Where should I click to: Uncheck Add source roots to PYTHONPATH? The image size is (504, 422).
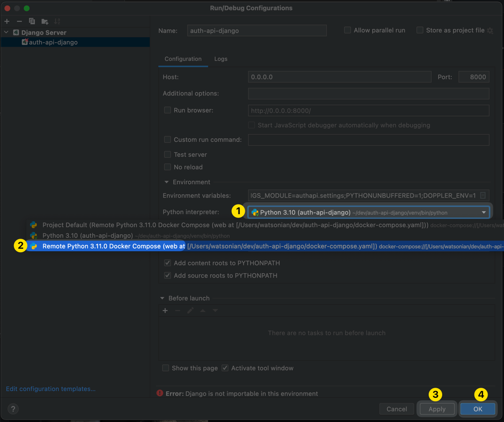pyautogui.click(x=168, y=275)
